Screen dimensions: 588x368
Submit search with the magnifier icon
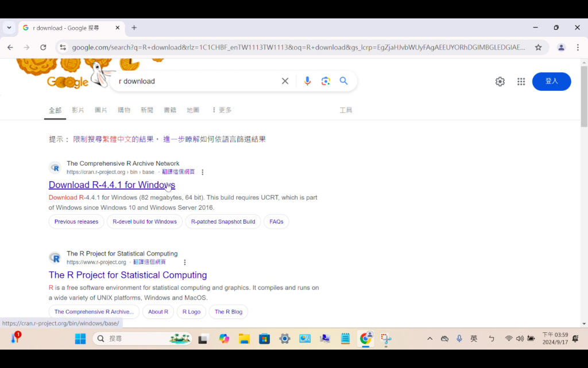[343, 81]
